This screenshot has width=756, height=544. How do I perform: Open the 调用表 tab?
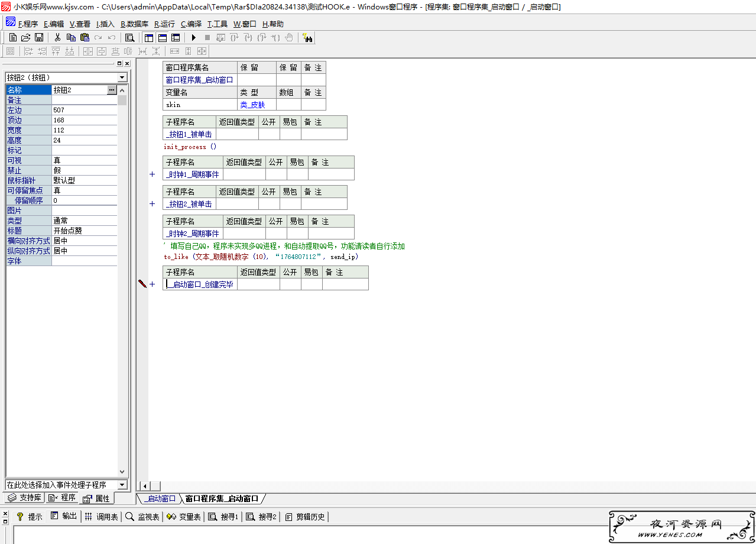pyautogui.click(x=101, y=516)
